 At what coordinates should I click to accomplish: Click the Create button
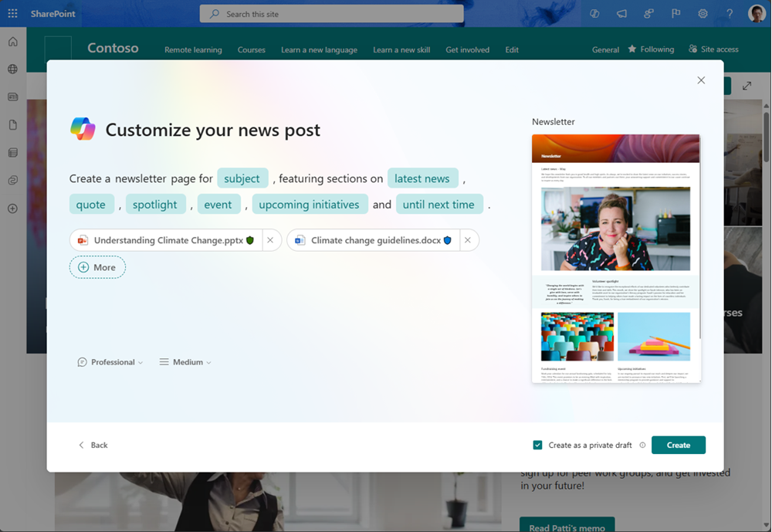point(679,446)
